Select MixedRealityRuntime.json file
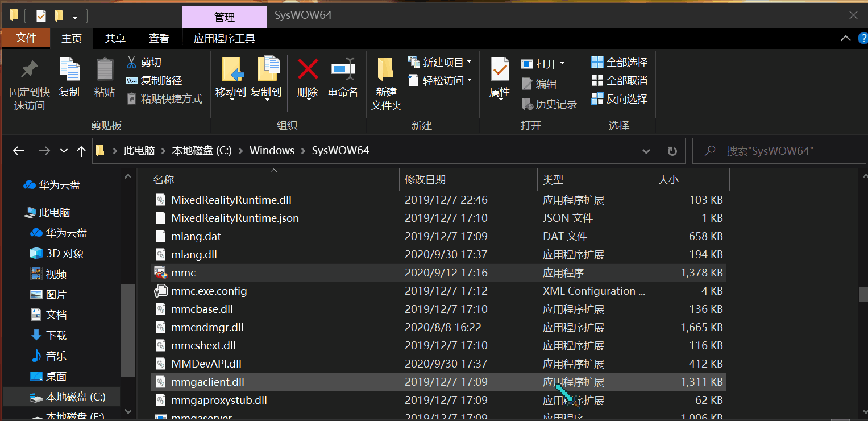Screen dimensions: 868x421 click(438, 218)
